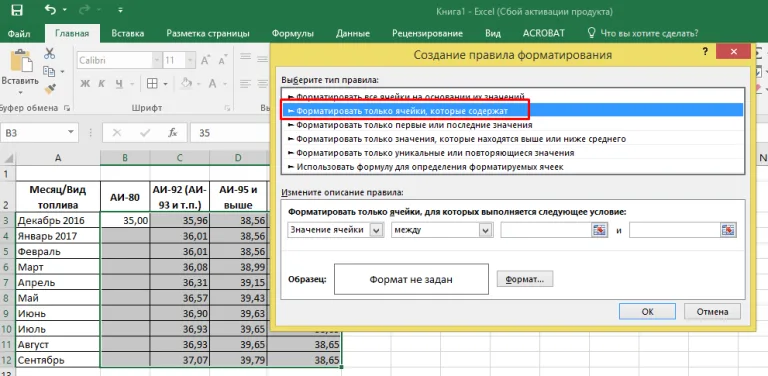Click the 'Что вы хотите сделать?' search

643,33
